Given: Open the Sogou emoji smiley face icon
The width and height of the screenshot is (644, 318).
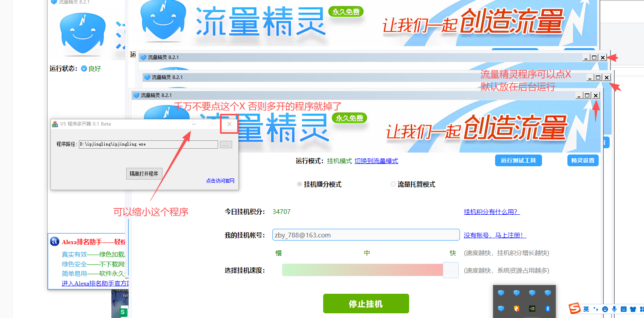Looking at the screenshot, I should [605, 309].
